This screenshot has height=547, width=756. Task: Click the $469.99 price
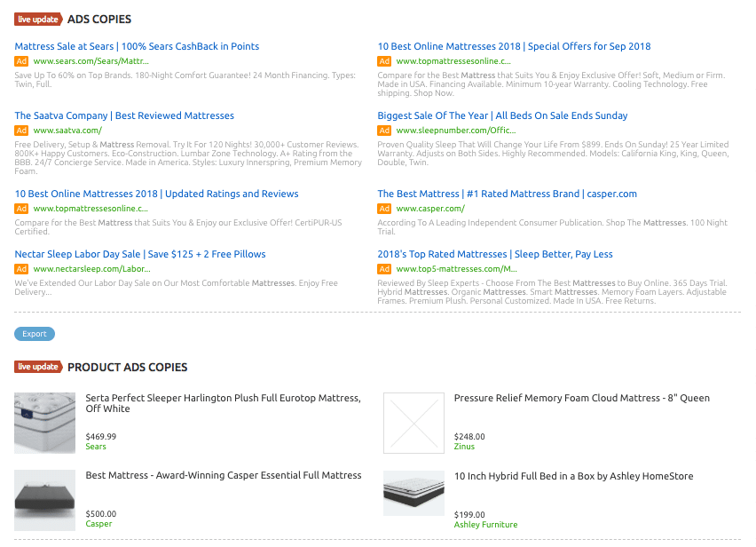click(101, 437)
